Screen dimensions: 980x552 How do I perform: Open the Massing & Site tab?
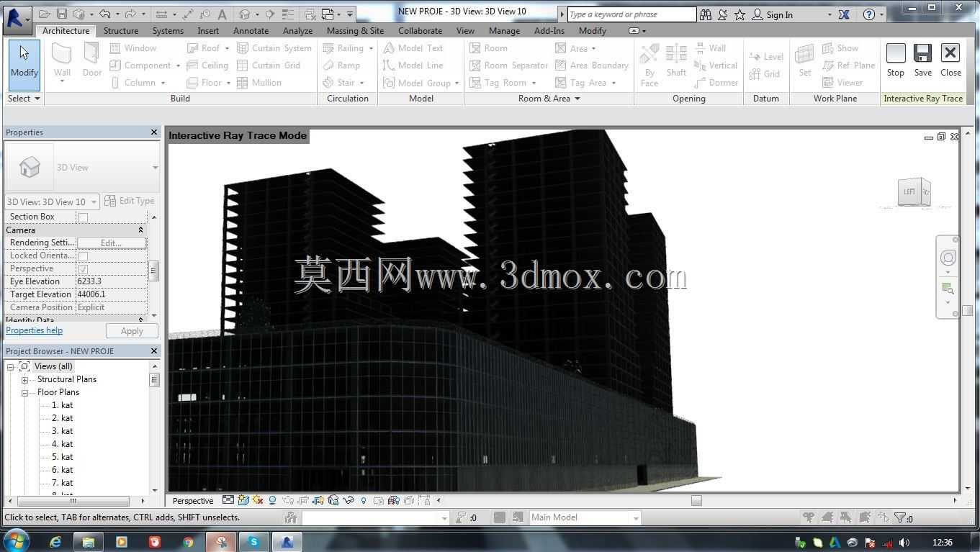point(355,31)
